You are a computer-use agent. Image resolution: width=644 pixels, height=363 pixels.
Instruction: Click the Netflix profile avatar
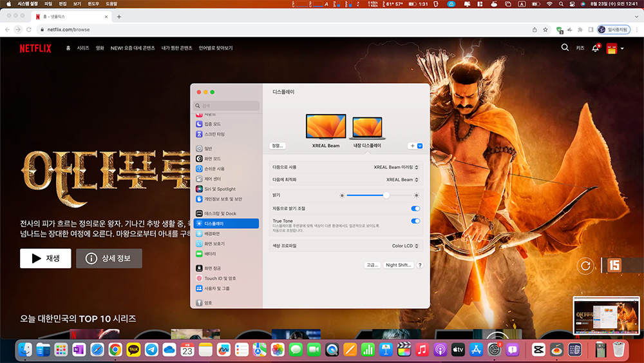pyautogui.click(x=612, y=48)
